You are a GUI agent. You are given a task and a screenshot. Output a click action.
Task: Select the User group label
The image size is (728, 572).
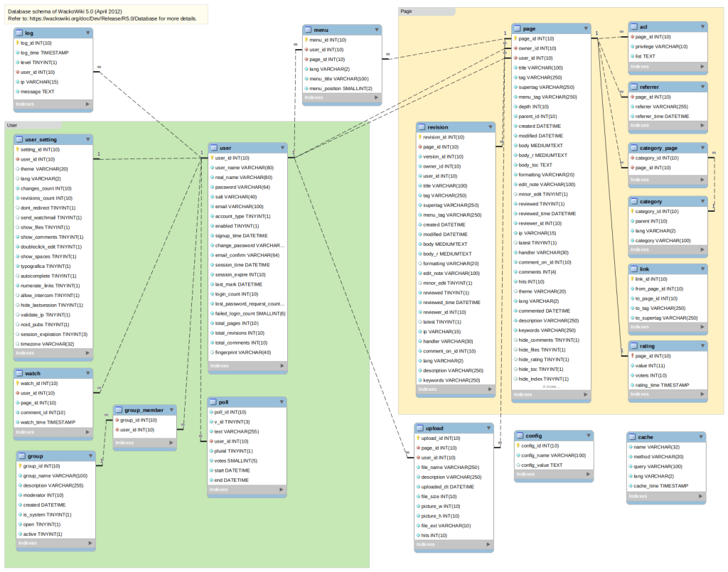tap(12, 125)
